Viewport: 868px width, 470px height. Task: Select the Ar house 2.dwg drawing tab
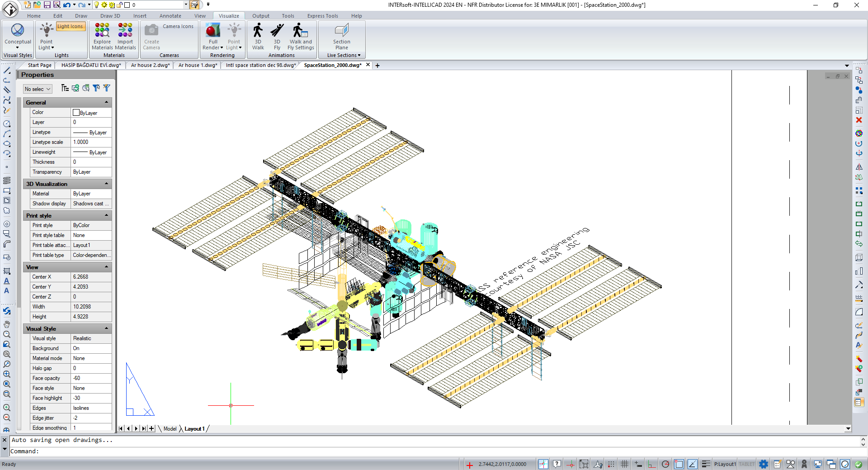[150, 65]
